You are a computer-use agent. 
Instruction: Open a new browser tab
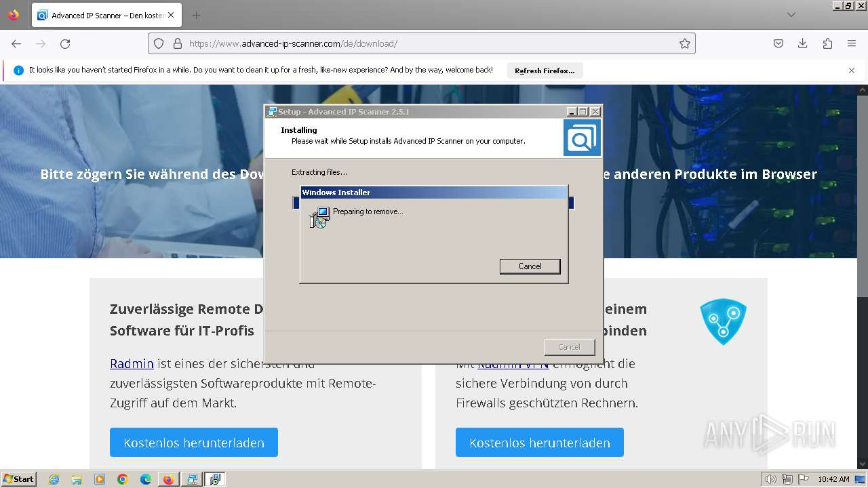point(196,15)
